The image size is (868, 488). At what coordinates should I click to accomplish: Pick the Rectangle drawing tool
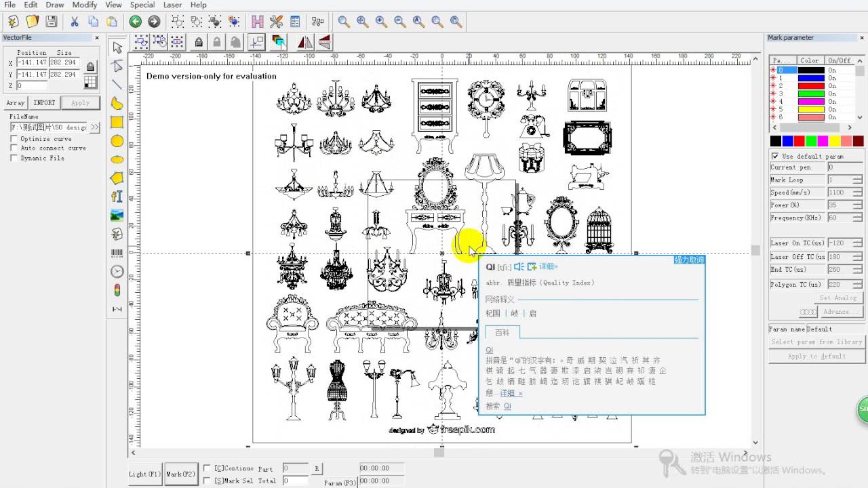117,122
